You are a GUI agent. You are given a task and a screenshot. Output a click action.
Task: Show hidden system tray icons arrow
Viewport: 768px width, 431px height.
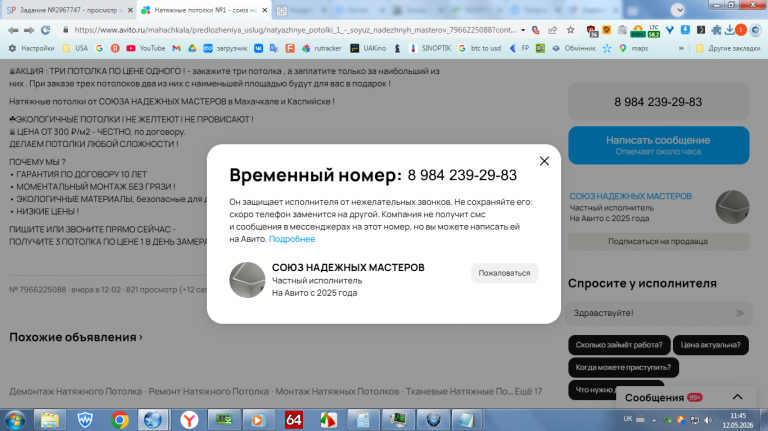point(653,420)
